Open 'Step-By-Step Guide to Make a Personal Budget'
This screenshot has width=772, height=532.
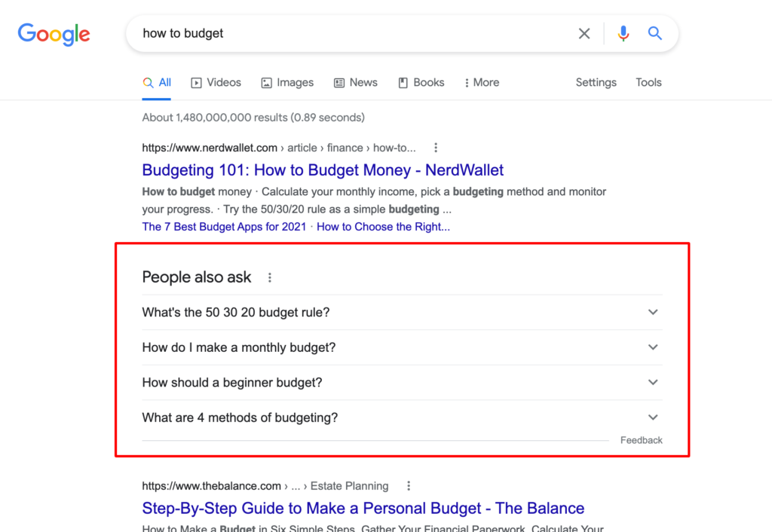pos(363,509)
